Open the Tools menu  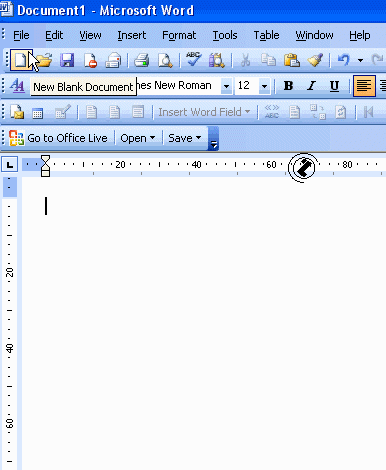tap(225, 35)
